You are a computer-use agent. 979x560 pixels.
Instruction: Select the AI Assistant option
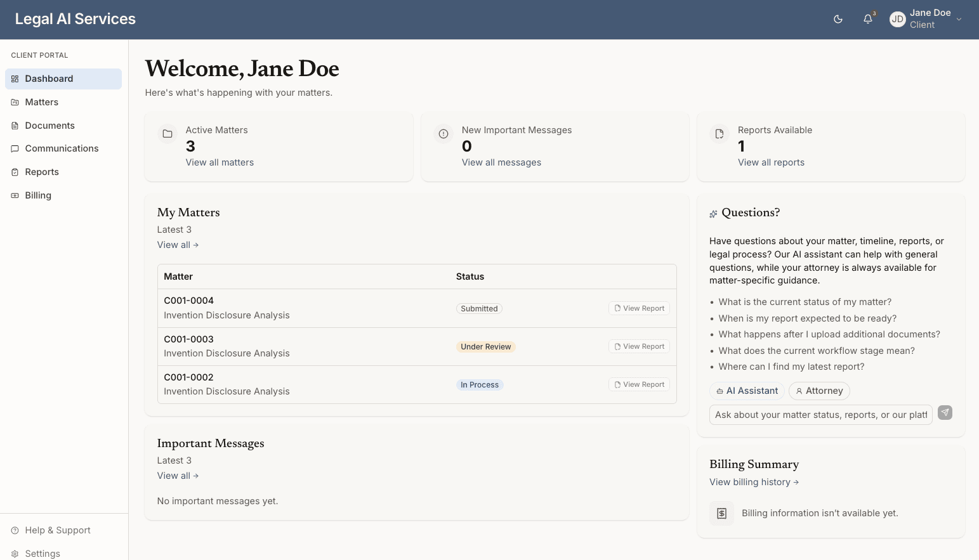coord(747,391)
